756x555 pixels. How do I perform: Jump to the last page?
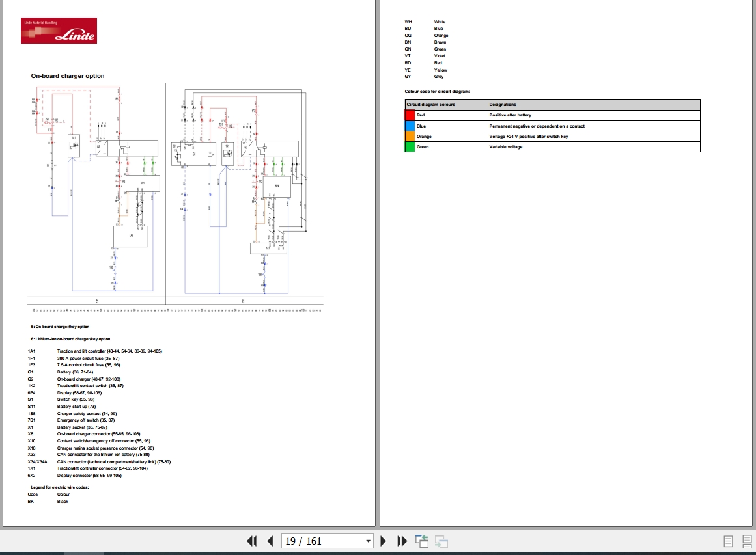point(402,541)
